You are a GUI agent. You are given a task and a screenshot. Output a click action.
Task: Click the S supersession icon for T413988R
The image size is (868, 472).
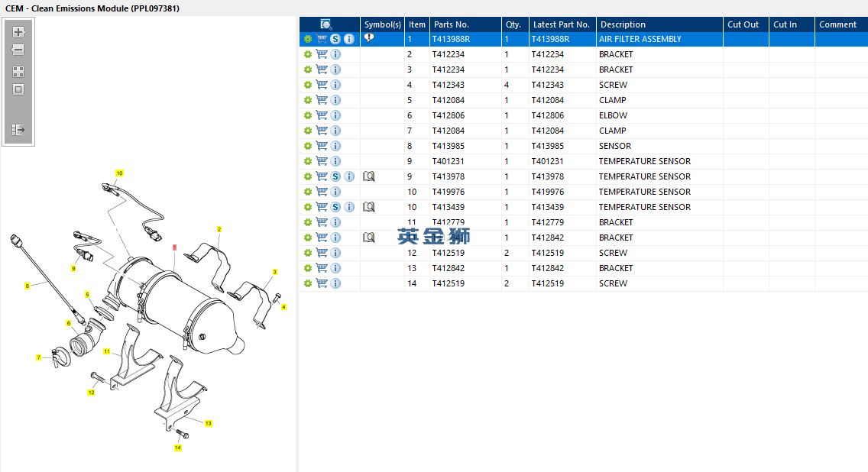click(x=335, y=39)
